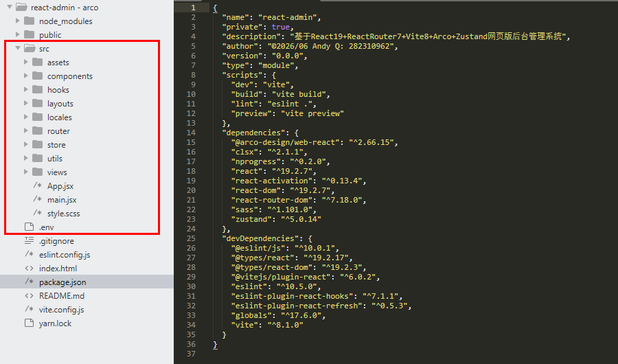The height and width of the screenshot is (364, 618).
Task: Click the index.html markup icon
Action: 29,268
